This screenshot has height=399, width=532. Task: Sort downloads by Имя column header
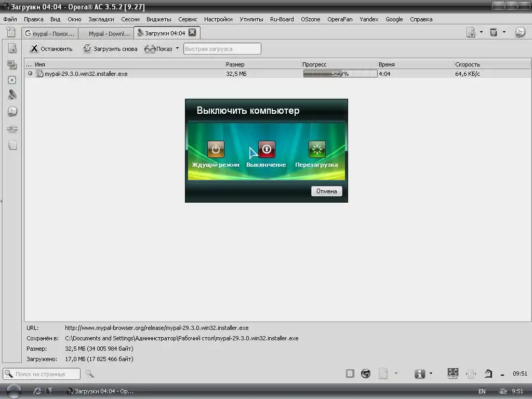point(129,64)
